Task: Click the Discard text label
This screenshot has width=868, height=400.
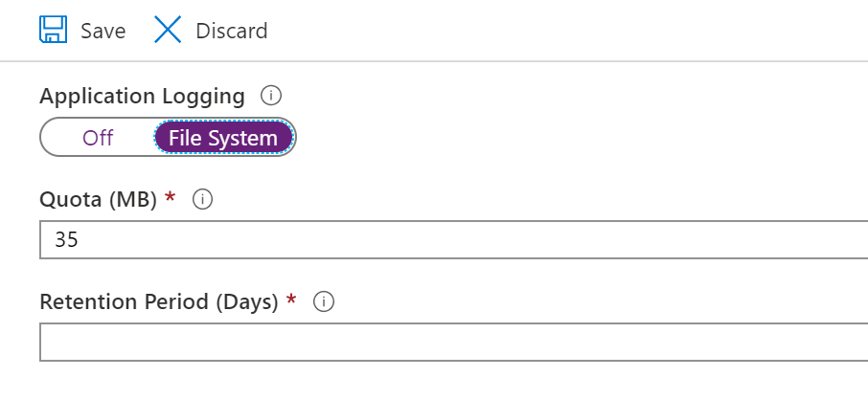Action: pyautogui.click(x=232, y=31)
